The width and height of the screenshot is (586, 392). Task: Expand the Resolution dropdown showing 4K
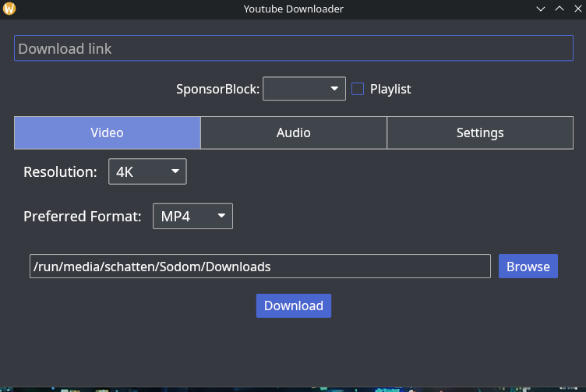pyautogui.click(x=147, y=172)
